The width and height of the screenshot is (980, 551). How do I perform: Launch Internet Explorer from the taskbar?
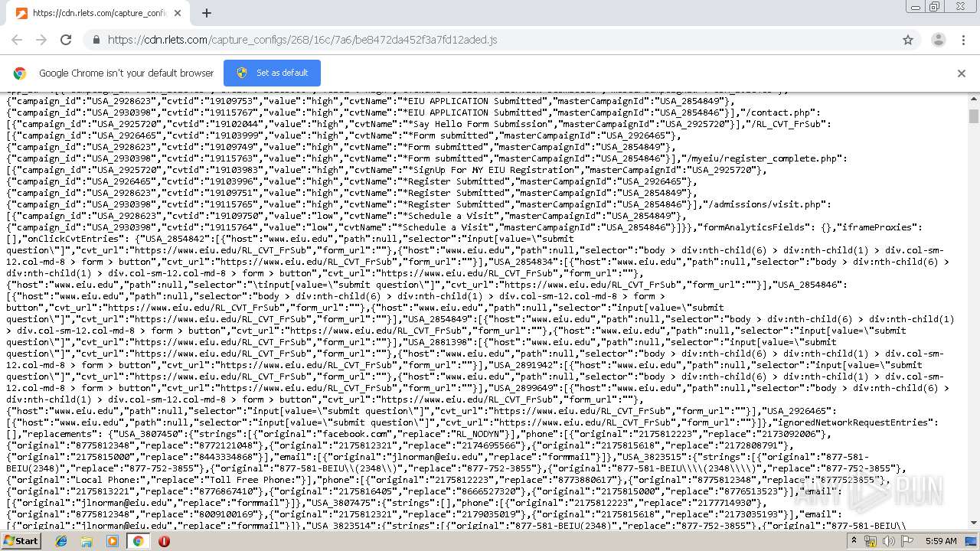tap(61, 541)
